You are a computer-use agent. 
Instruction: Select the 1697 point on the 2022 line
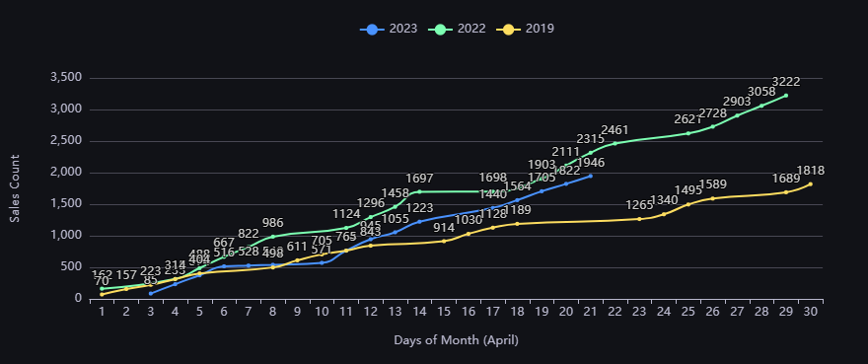tap(419, 191)
